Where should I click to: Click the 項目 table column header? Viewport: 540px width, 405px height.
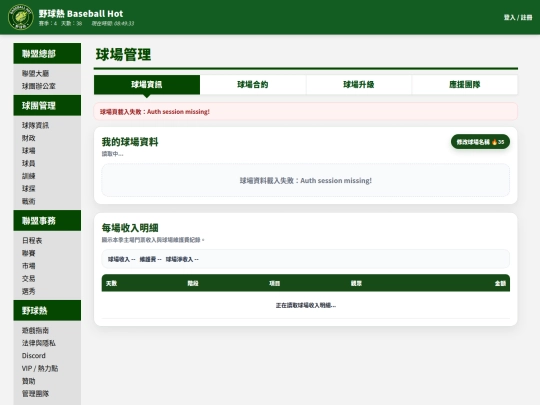point(274,283)
